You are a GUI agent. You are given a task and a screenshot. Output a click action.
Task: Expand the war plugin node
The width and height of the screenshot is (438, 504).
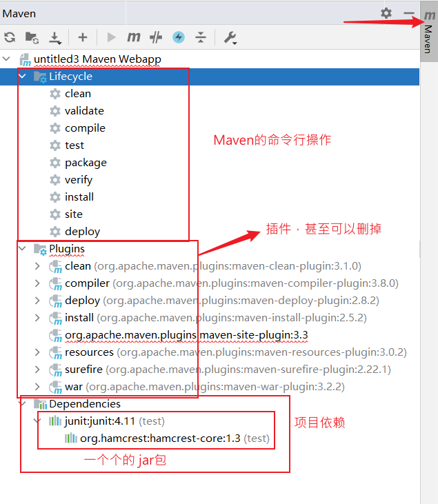(37, 387)
